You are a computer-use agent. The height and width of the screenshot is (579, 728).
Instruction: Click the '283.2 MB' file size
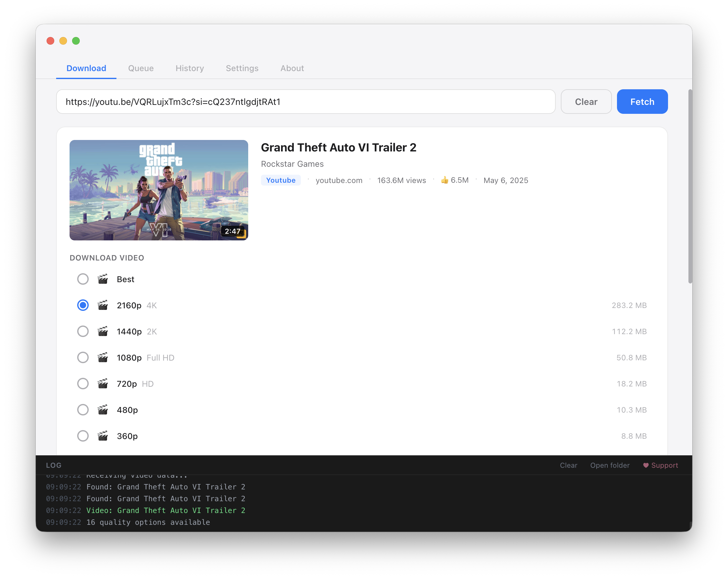pyautogui.click(x=629, y=305)
